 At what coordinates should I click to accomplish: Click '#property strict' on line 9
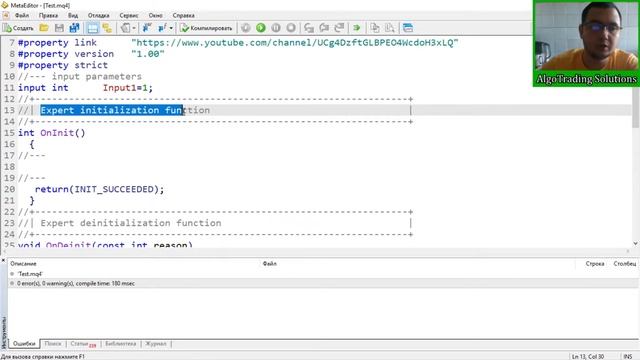(x=63, y=65)
